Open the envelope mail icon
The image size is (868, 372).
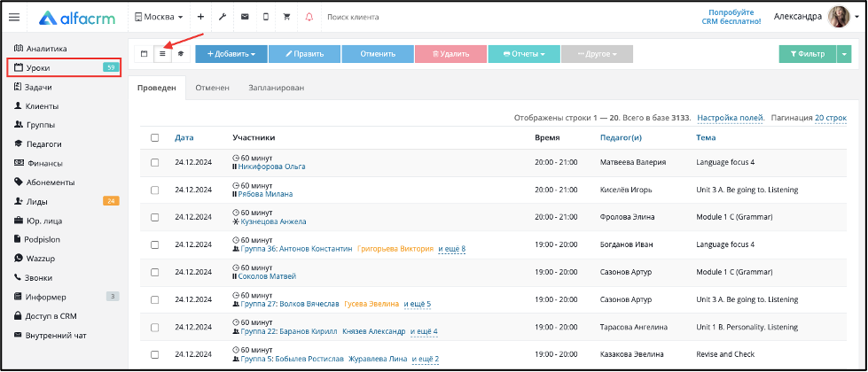(244, 17)
